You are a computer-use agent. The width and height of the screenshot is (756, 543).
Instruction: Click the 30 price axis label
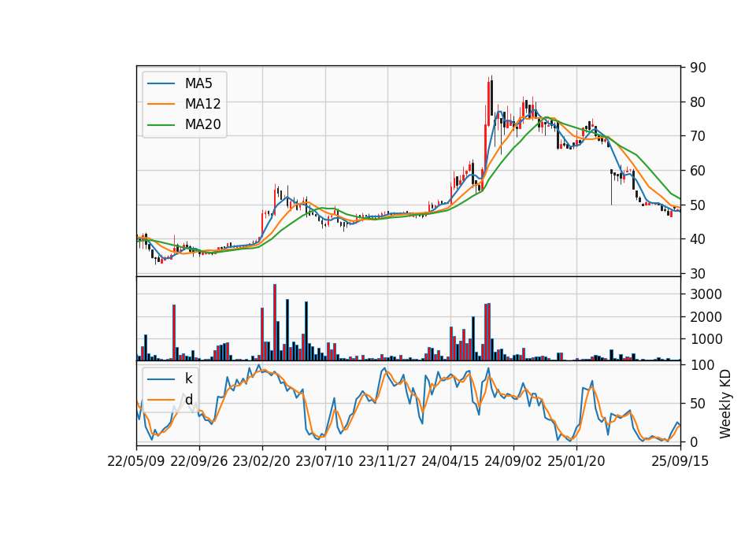pos(698,274)
